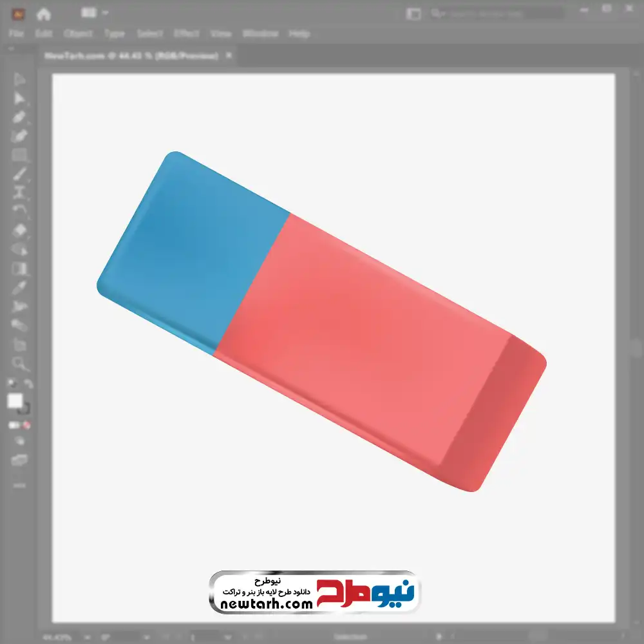Select the Eyedropper tool
The image size is (644, 644).
[x=20, y=287]
